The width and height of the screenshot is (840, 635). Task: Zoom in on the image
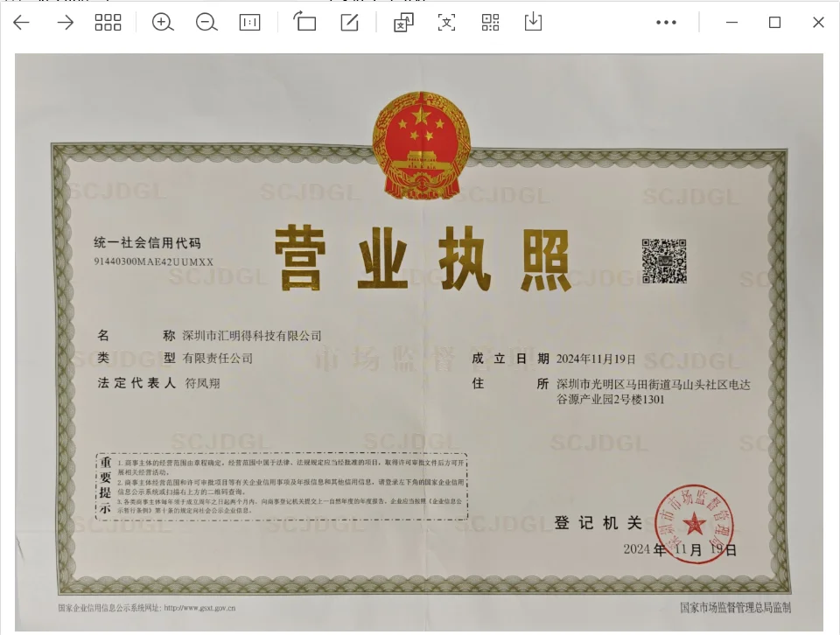tap(163, 23)
